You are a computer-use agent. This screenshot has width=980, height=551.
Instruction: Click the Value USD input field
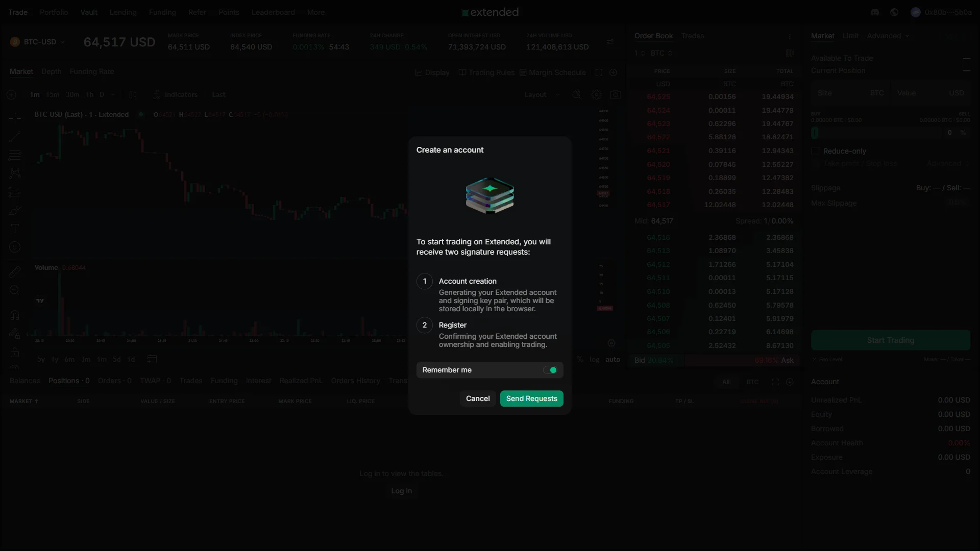[x=930, y=93]
